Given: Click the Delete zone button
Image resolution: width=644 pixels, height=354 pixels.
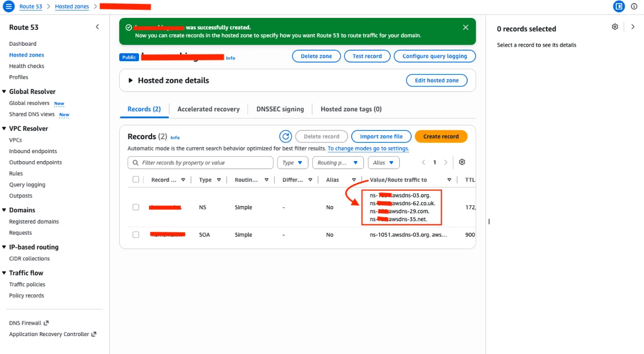Looking at the screenshot, I should coord(316,56).
